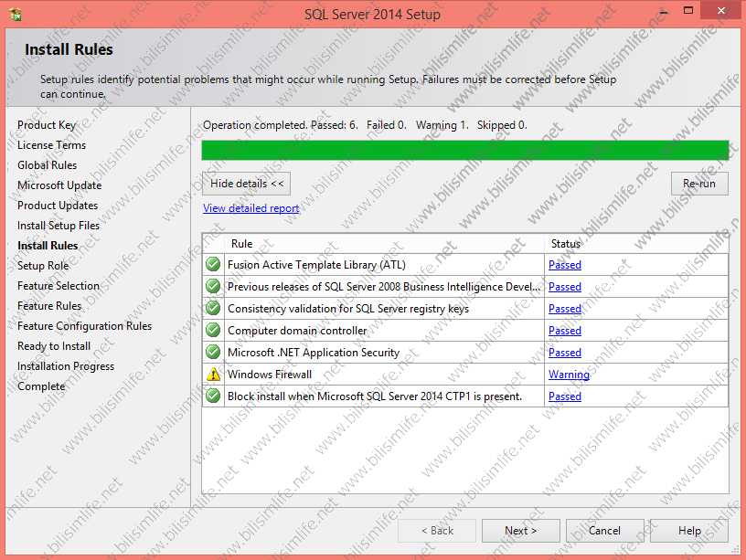Select Previous releases of SQL Server 2008 rule text

[x=384, y=287]
